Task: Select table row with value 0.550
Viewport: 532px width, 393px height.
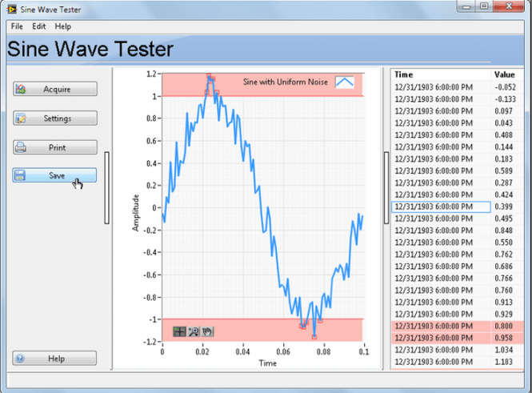Action: (x=458, y=243)
